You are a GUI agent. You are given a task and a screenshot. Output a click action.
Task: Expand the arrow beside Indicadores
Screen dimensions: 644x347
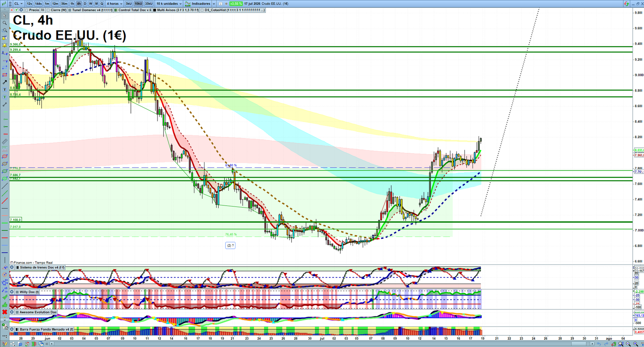point(214,4)
